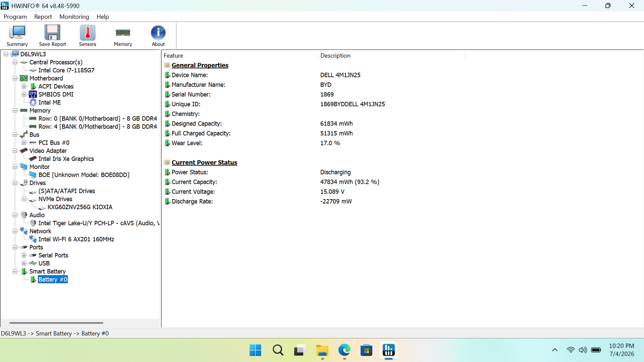644x362 pixels.
Task: Open Task View from taskbar
Action: coord(300,350)
